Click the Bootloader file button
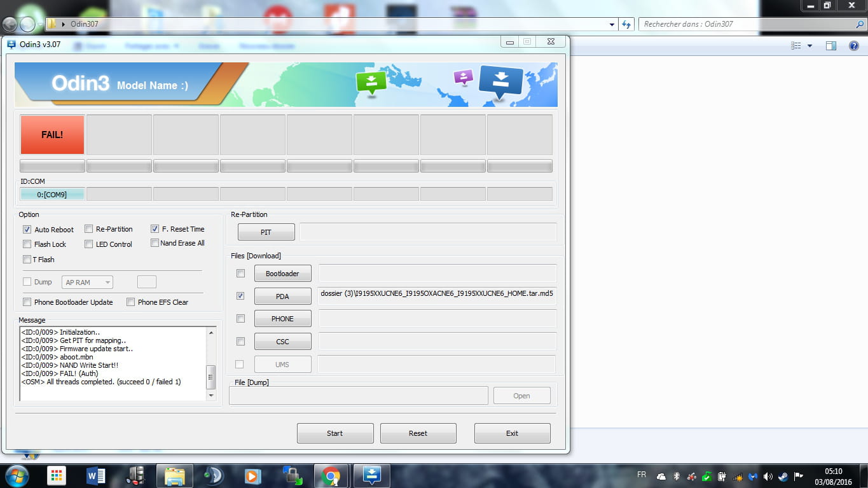Image resolution: width=868 pixels, height=488 pixels. pos(283,274)
